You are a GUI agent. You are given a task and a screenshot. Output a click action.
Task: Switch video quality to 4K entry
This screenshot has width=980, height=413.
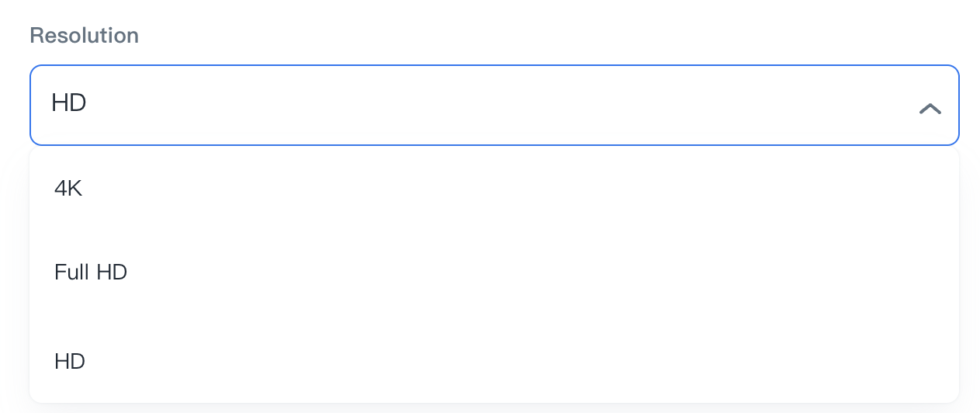click(x=68, y=189)
